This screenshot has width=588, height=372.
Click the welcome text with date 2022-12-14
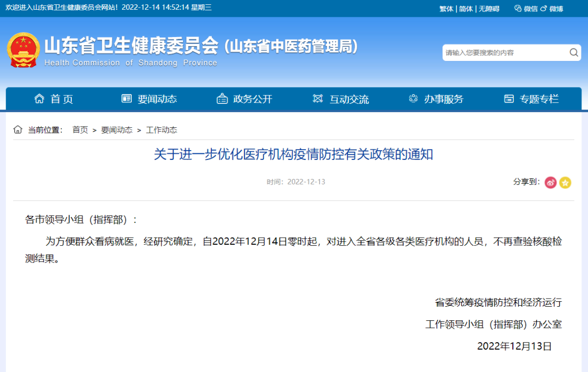click(109, 8)
